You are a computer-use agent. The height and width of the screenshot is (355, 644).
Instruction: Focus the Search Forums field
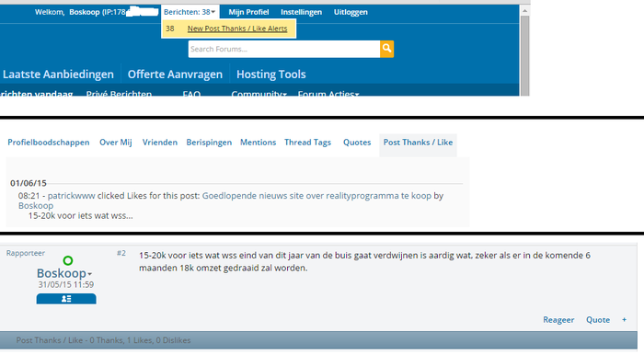point(283,49)
